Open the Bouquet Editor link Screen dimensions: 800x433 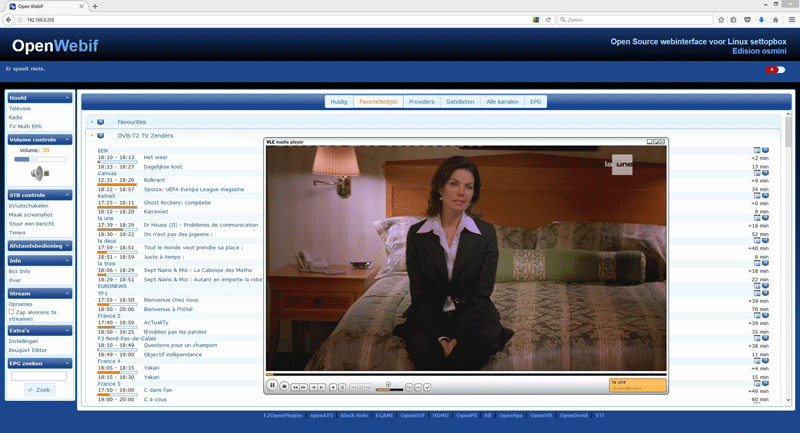coord(28,350)
